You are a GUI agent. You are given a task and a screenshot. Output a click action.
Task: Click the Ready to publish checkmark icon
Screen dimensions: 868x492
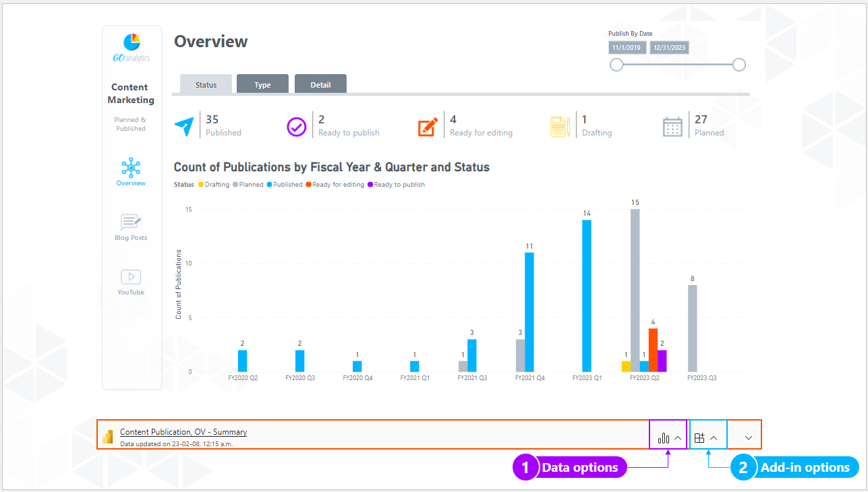[297, 127]
